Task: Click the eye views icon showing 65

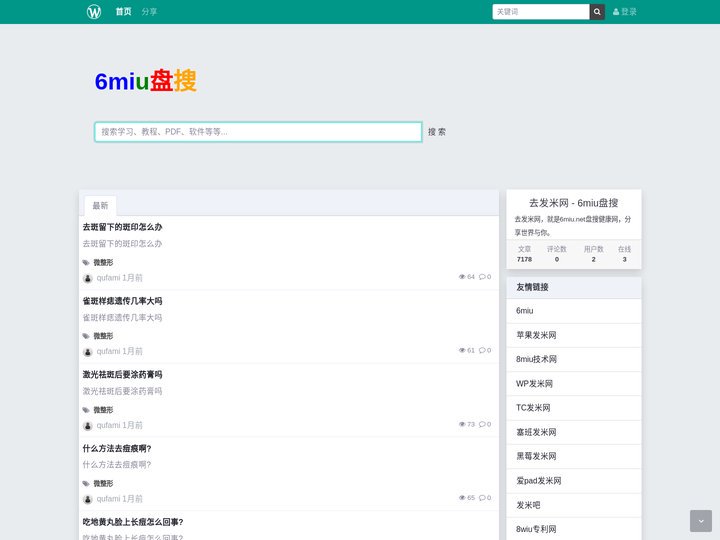Action: [x=462, y=497]
